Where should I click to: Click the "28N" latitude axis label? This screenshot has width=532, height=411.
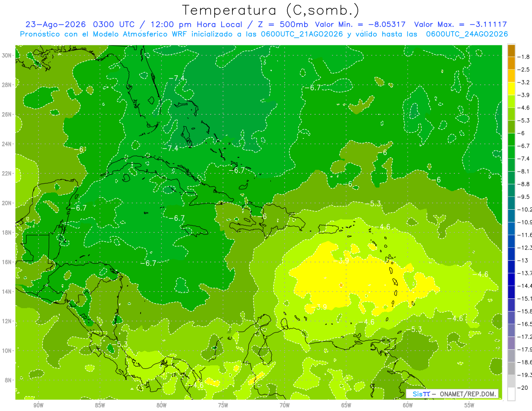(x=7, y=85)
